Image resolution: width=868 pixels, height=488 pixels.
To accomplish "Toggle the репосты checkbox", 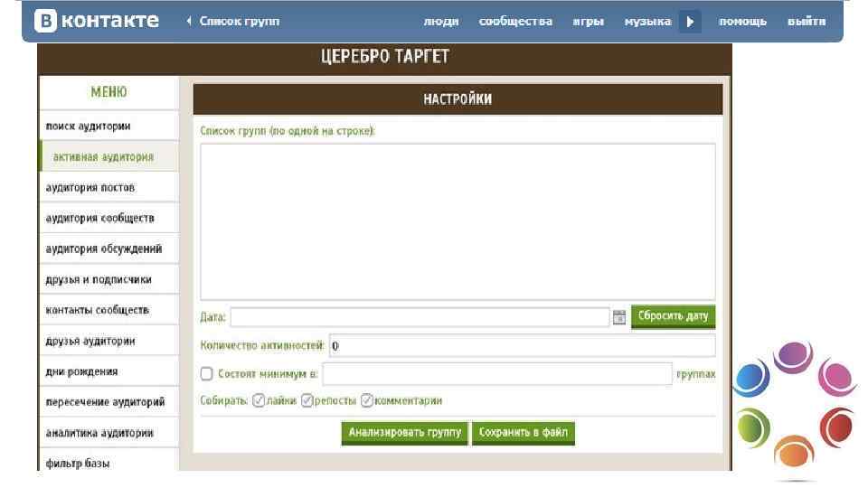I will tap(307, 400).
